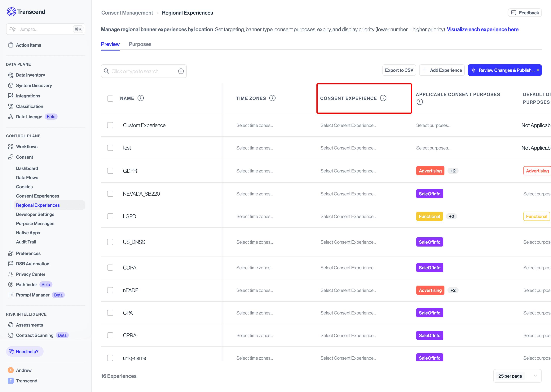551x392 pixels.
Task: Click info icon under APPLICABLE CONSENT PURPOSES
Action: tap(420, 102)
